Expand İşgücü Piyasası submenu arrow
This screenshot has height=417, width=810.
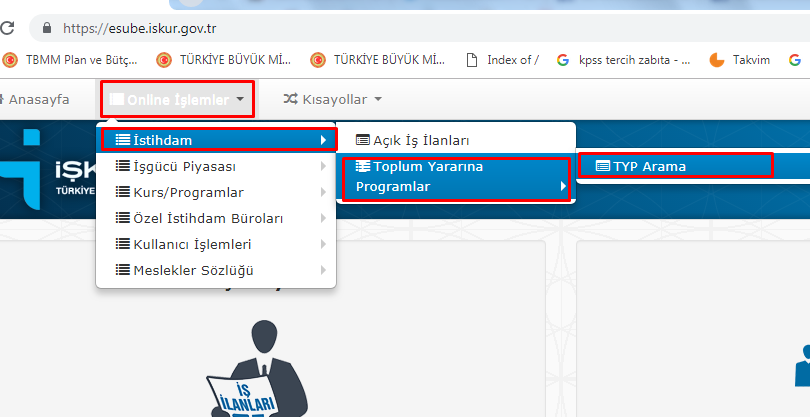(x=323, y=166)
